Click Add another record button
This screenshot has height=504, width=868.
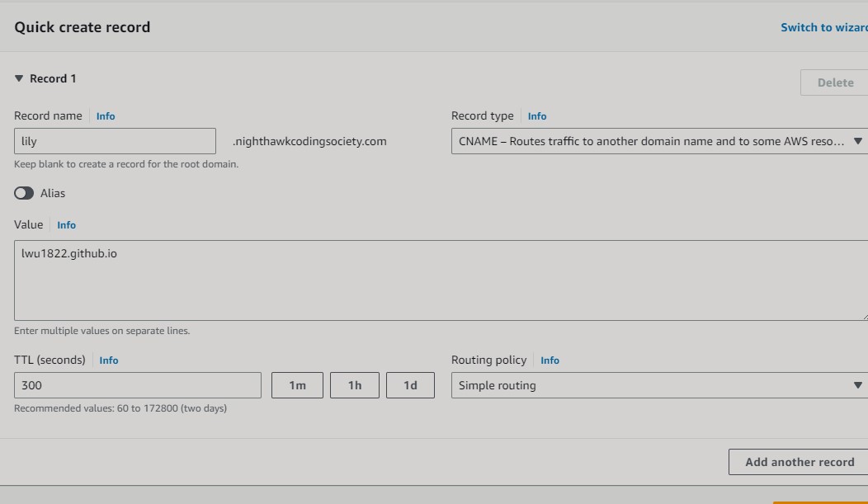[x=799, y=462]
